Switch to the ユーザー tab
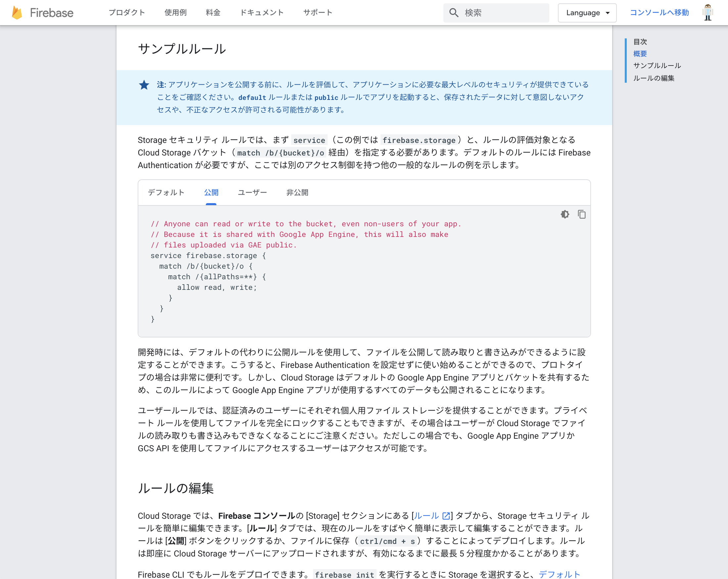 [252, 193]
